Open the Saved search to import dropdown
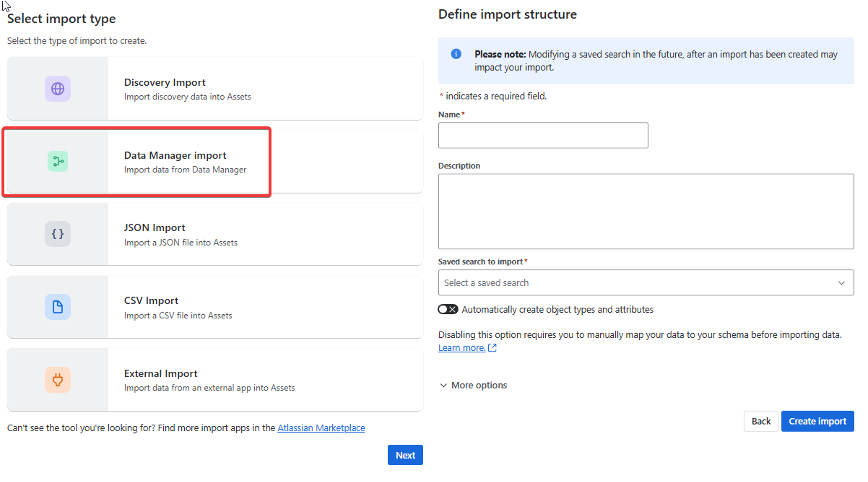The width and height of the screenshot is (868, 482). point(640,283)
